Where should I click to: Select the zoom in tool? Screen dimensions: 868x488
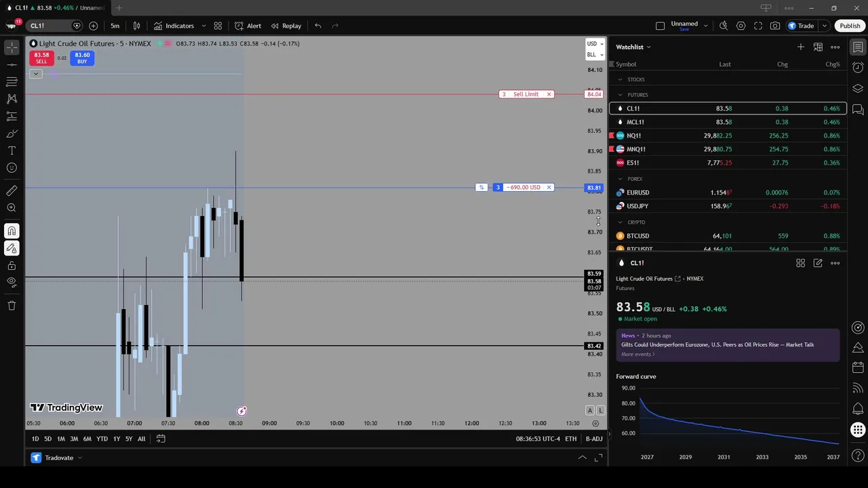[x=12, y=208]
